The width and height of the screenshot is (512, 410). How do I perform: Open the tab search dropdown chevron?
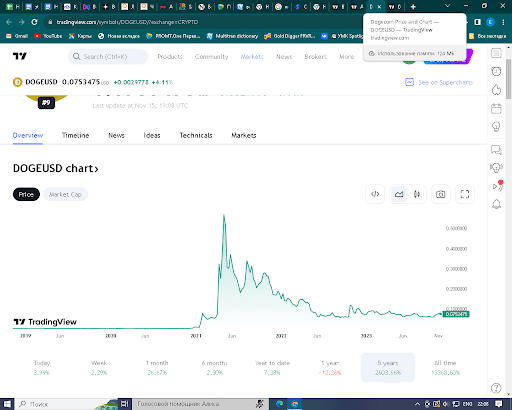(x=447, y=6)
